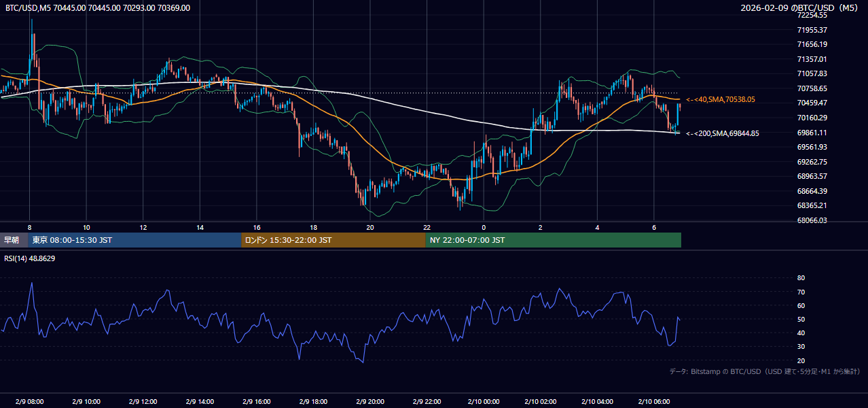Click the 2/10 02:00 date label

tap(541, 401)
